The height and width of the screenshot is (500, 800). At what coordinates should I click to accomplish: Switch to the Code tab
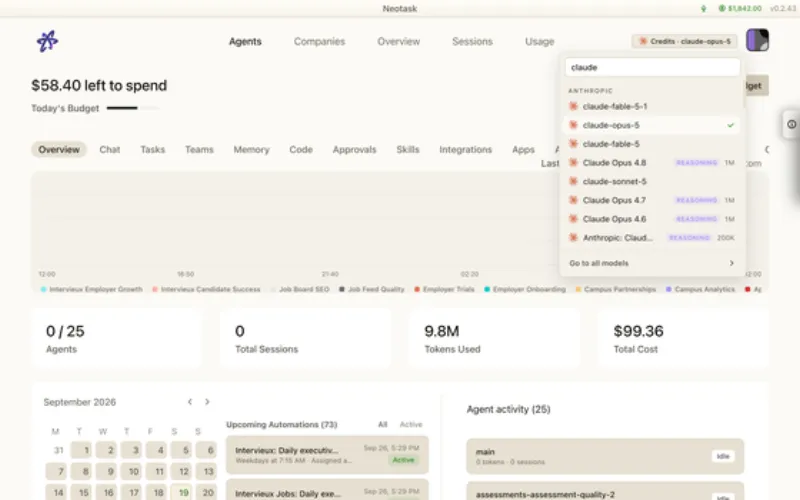tap(301, 149)
